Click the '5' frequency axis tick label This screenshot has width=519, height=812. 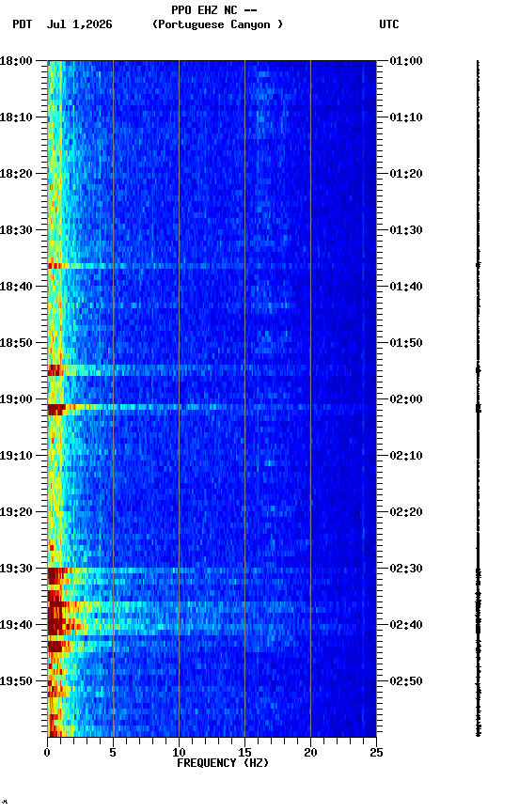coord(113,753)
